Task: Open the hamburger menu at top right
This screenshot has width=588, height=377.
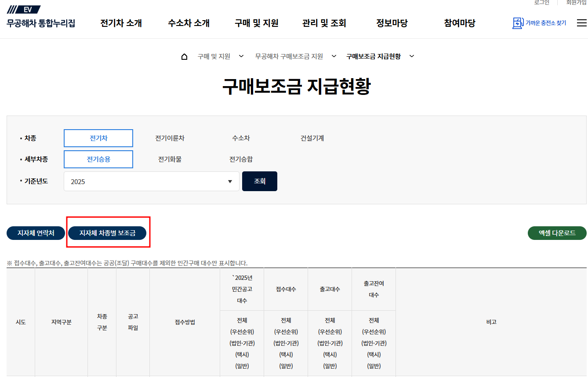Action: pos(582,23)
